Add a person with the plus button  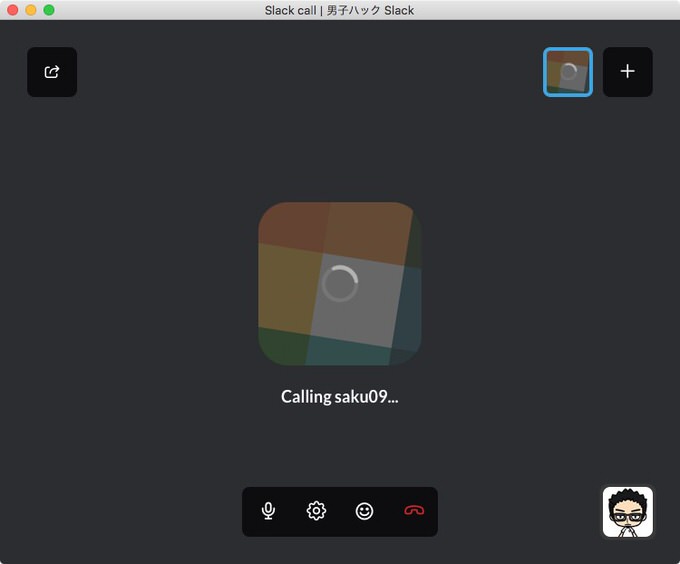[x=628, y=72]
